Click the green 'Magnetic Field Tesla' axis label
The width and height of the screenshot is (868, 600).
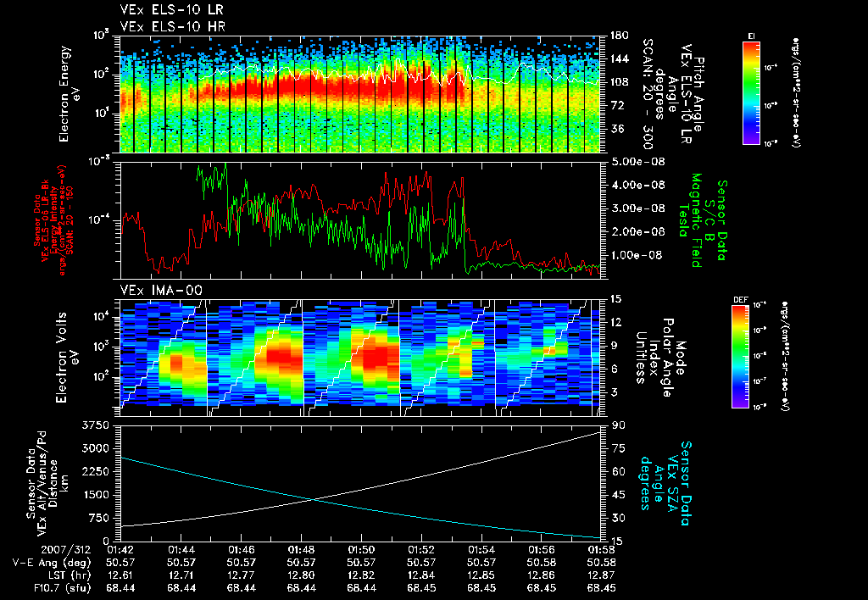pos(689,220)
